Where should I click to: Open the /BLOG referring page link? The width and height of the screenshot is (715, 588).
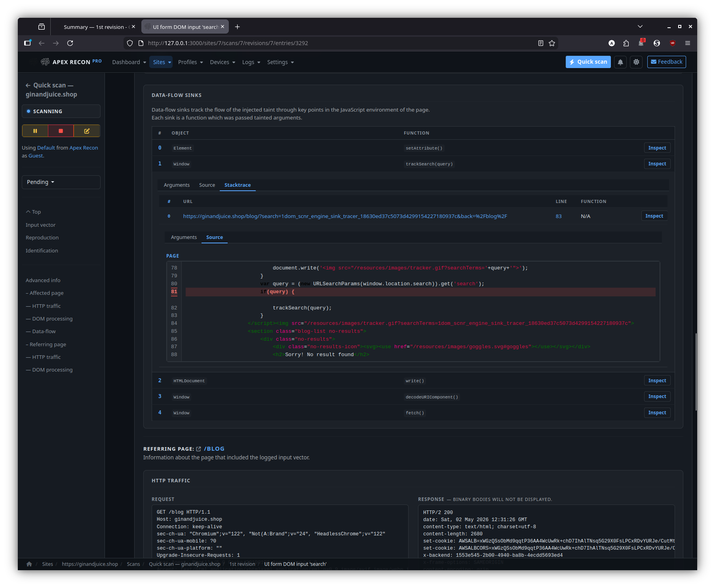(x=214, y=449)
